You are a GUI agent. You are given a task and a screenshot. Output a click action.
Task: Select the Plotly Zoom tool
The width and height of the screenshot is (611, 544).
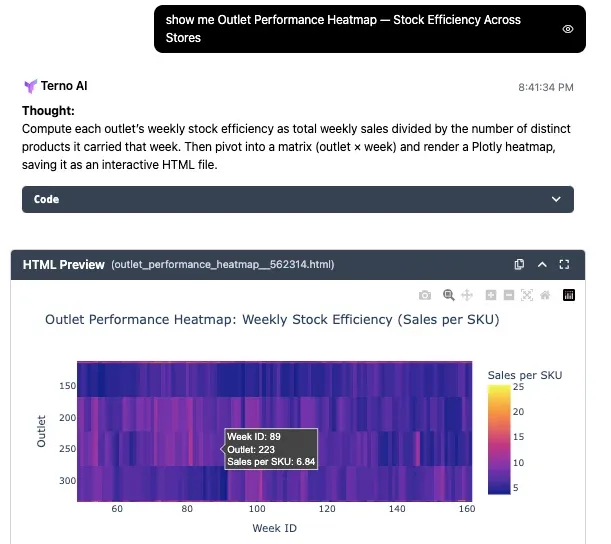[449, 295]
